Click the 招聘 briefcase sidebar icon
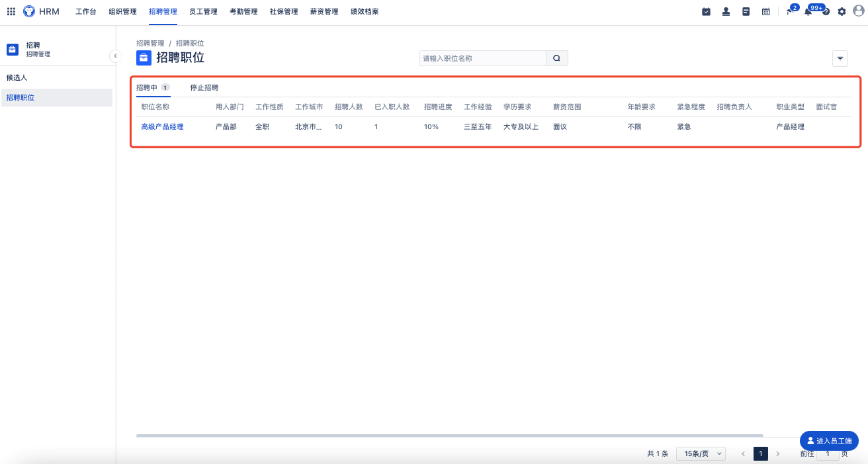Screen dimensions: 868x464 tap(13, 50)
